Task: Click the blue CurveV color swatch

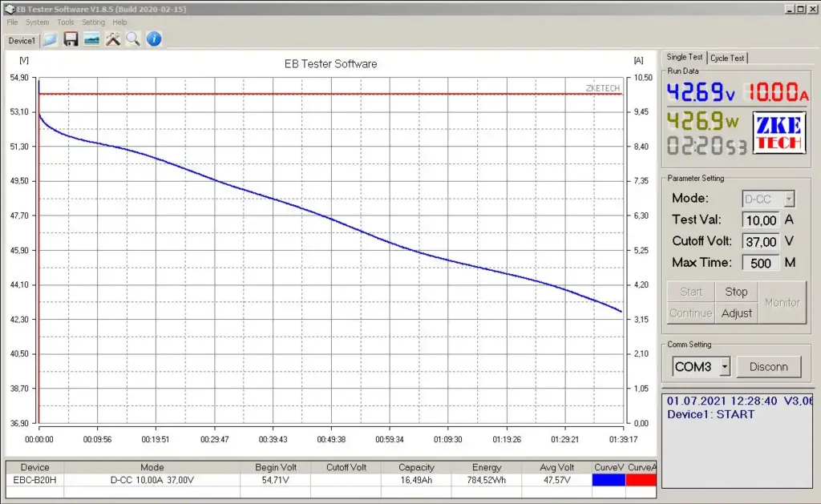Action: click(608, 480)
